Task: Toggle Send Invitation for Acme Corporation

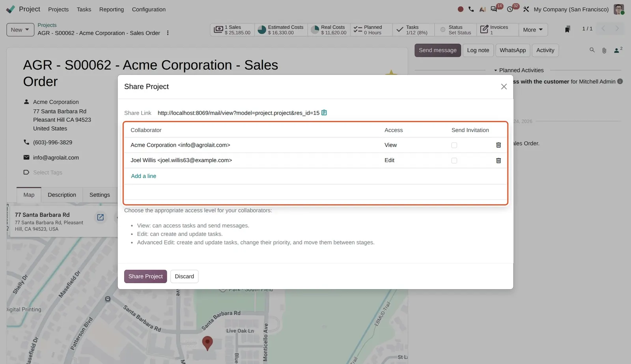Action: pos(454,145)
